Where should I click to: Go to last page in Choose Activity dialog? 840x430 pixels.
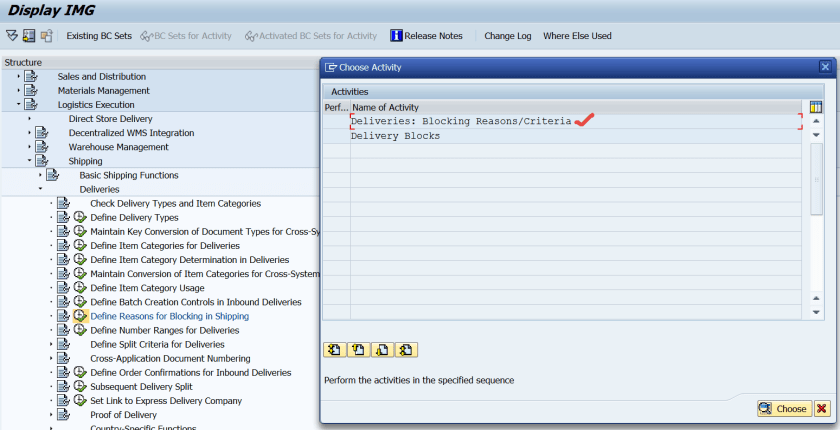(x=406, y=350)
